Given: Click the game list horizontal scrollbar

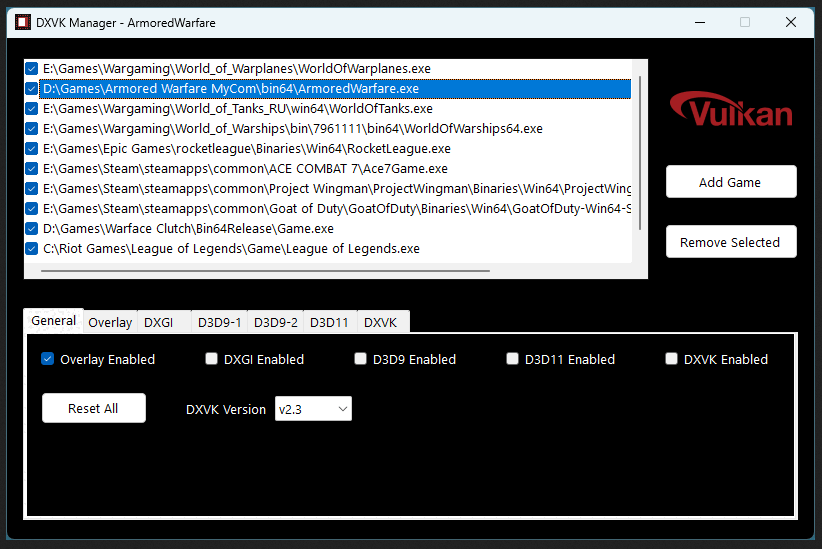Looking at the screenshot, I should click(265, 271).
